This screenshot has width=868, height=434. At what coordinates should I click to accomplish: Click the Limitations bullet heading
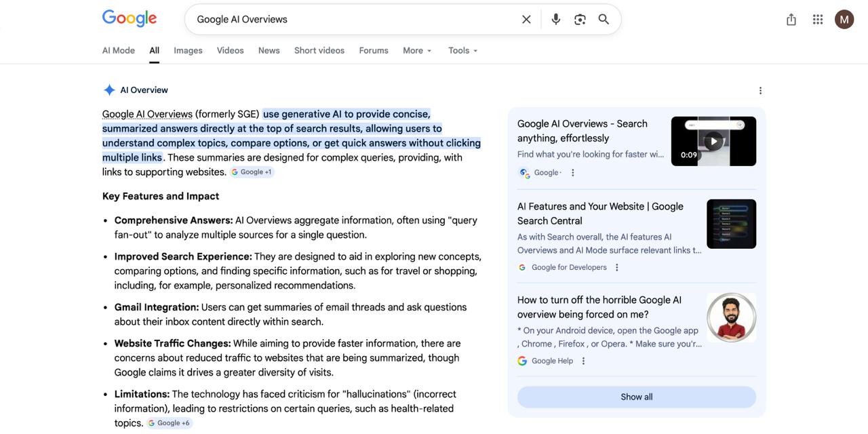(142, 394)
